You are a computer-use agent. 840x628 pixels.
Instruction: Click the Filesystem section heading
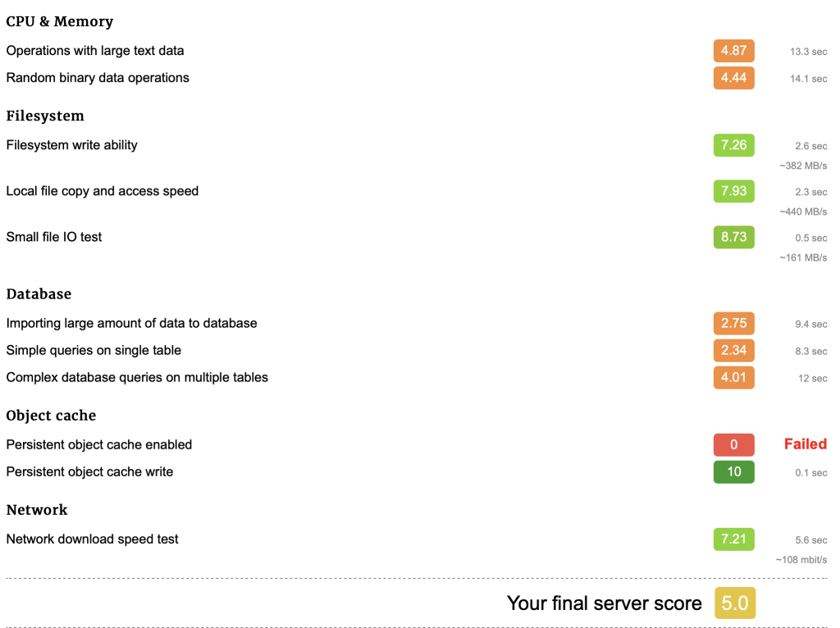tap(45, 116)
